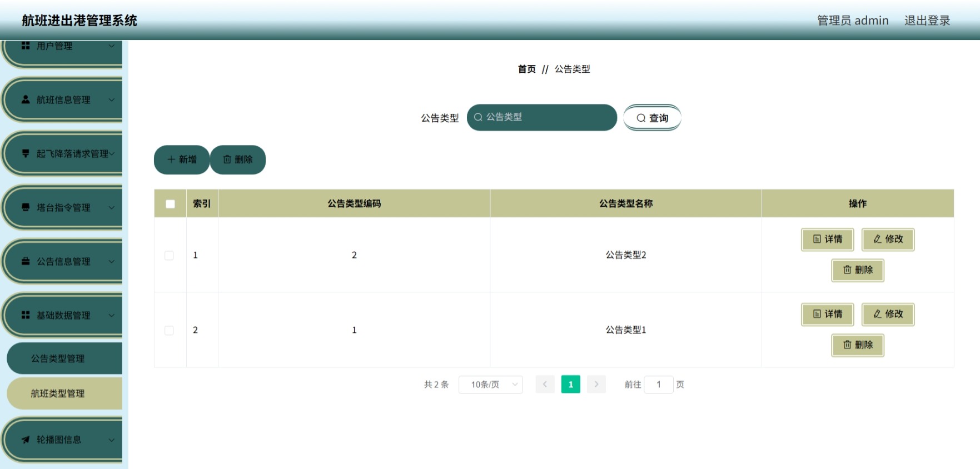Go to previous page arrow in pagination
The height and width of the screenshot is (469, 980).
click(x=545, y=384)
